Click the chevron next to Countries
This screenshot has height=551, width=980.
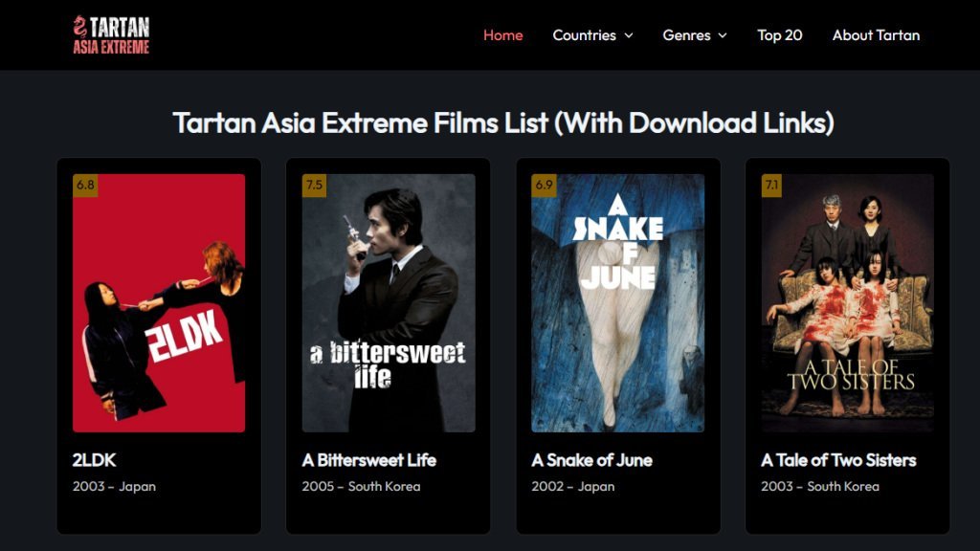pos(629,35)
